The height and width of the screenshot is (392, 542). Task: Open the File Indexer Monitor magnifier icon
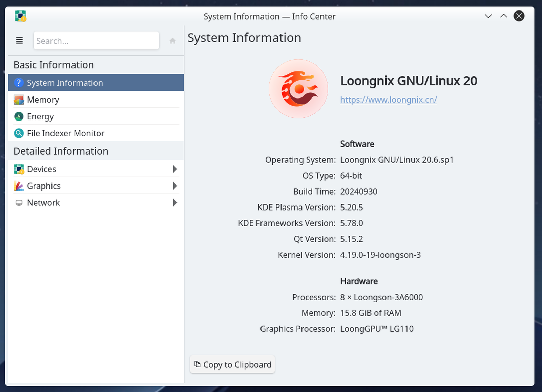(x=19, y=133)
